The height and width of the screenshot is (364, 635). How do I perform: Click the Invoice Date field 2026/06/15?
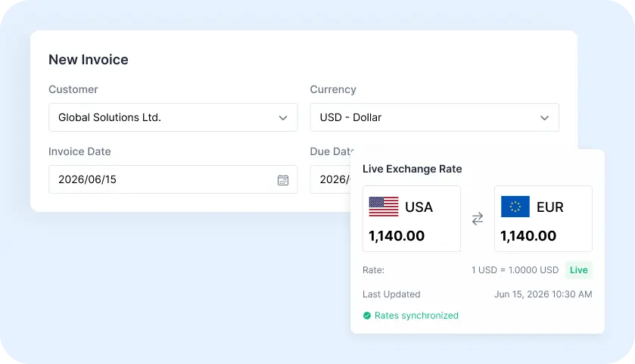[x=173, y=179]
